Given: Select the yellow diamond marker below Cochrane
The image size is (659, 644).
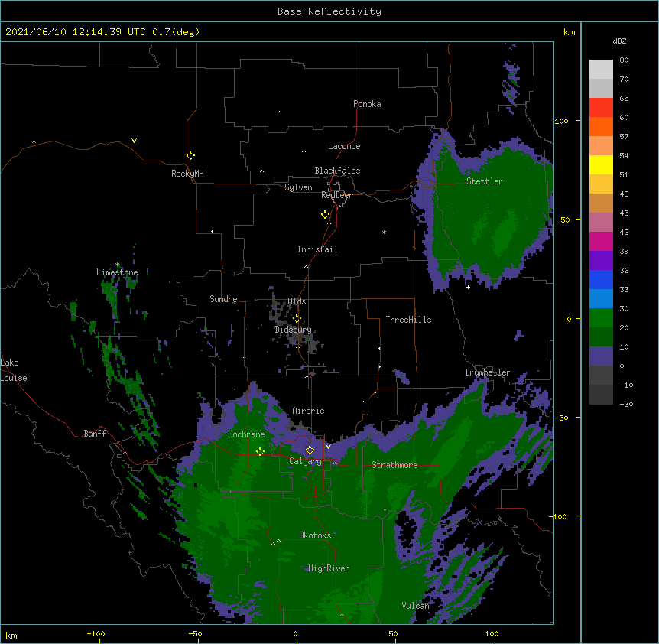Looking at the screenshot, I should click(x=261, y=452).
